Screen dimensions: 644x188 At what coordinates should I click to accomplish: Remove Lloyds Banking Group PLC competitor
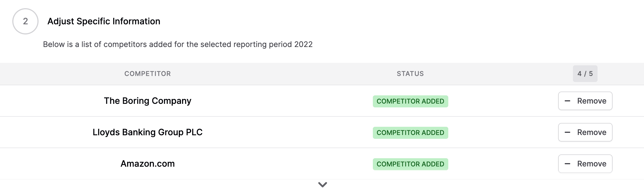[585, 132]
